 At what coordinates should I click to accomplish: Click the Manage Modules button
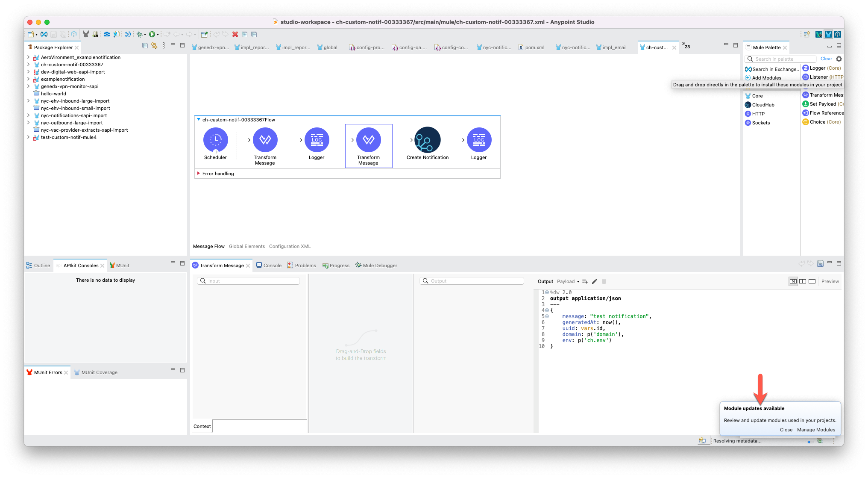coord(816,430)
